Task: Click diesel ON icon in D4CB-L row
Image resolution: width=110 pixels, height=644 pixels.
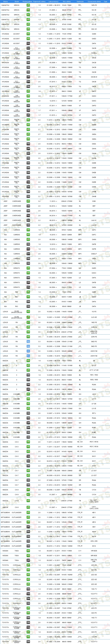Action: (28, 53)
